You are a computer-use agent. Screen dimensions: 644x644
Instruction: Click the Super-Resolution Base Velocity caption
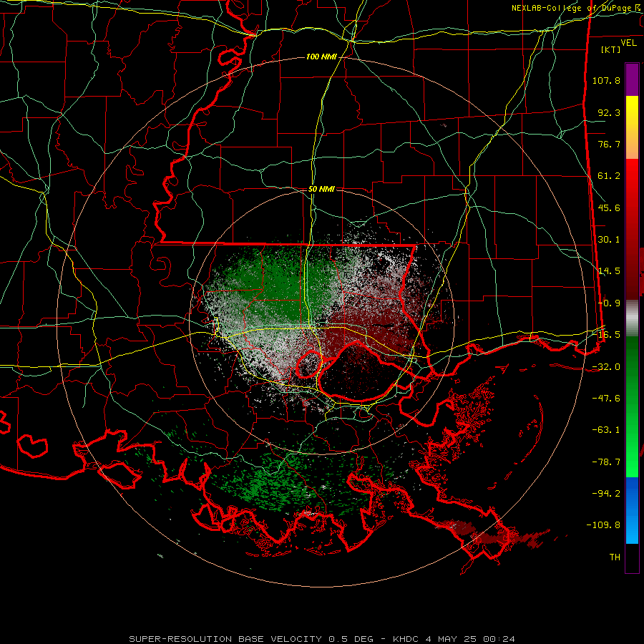pyautogui.click(x=322, y=639)
